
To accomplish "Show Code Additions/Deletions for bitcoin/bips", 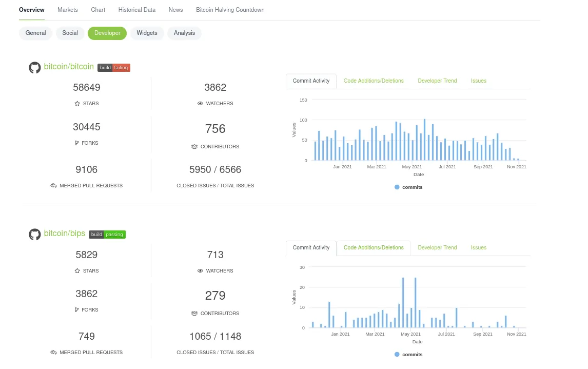I will tap(374, 248).
